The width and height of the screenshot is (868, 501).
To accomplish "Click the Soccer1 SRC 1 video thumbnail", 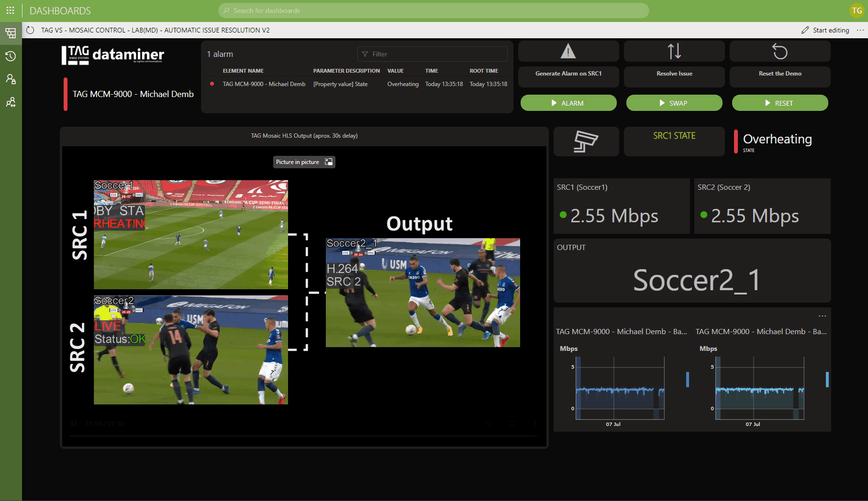I will tap(191, 235).
